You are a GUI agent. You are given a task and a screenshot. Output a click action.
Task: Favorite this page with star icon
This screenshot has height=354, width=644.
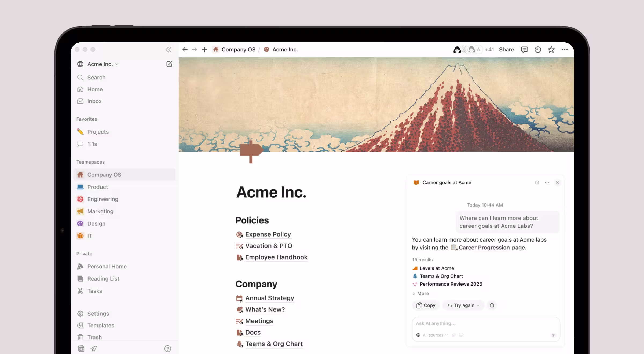[551, 50]
